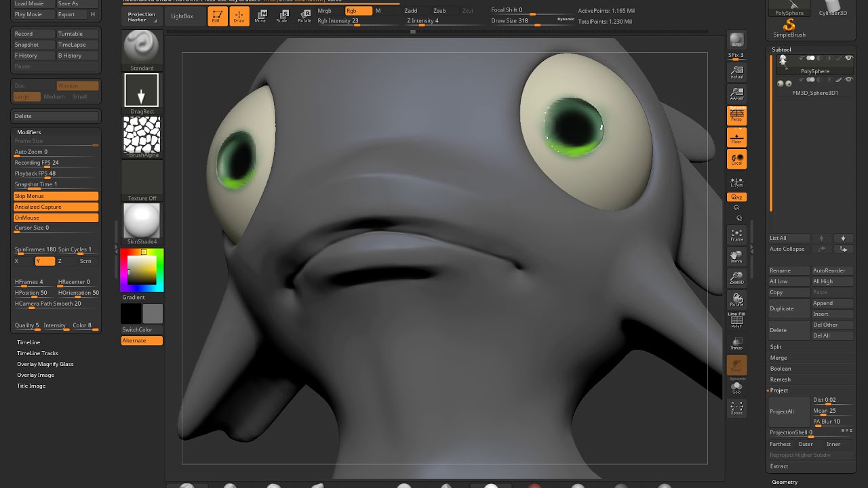Select the Rotate transform tool in top shelf
The width and height of the screenshot is (868, 488).
coord(304,17)
